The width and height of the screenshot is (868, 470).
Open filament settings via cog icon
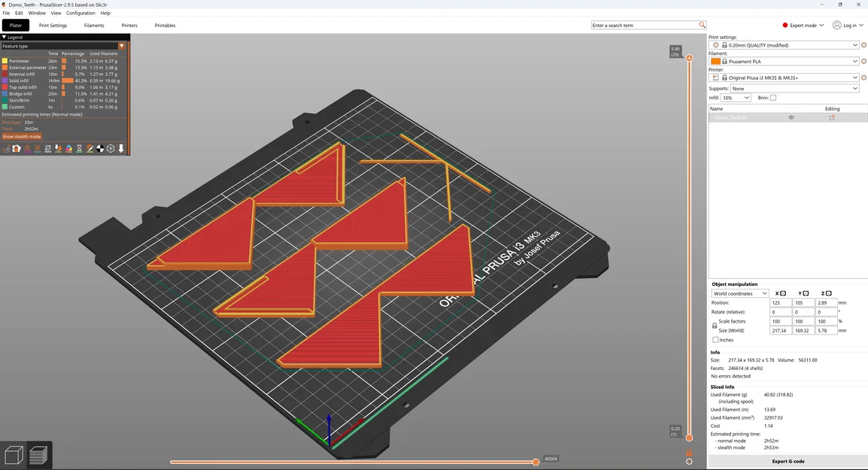tap(863, 62)
